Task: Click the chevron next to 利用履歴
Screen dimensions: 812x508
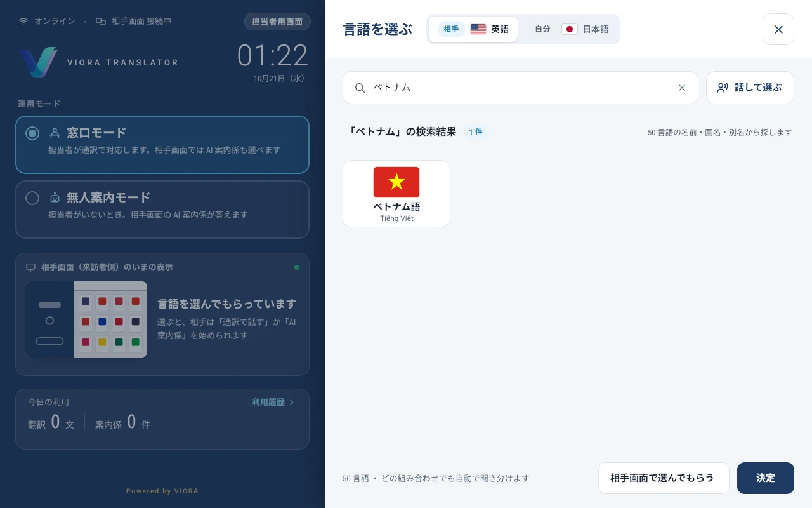Action: tap(292, 402)
